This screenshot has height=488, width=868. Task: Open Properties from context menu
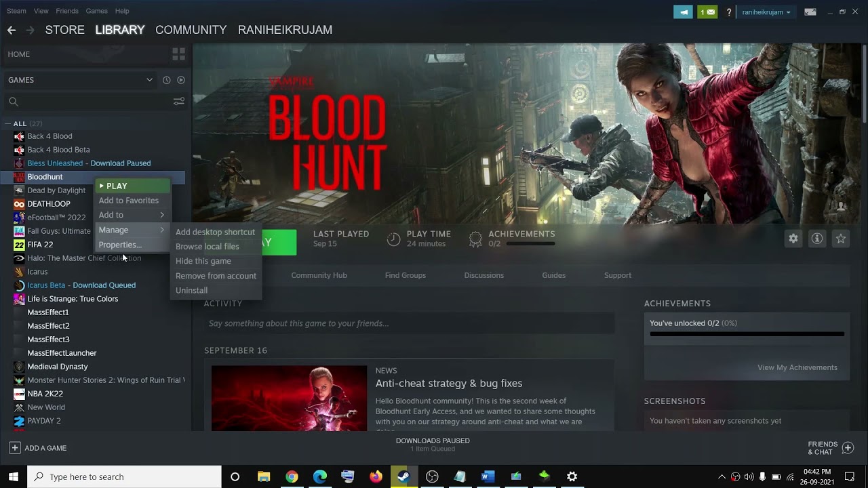[120, 245]
